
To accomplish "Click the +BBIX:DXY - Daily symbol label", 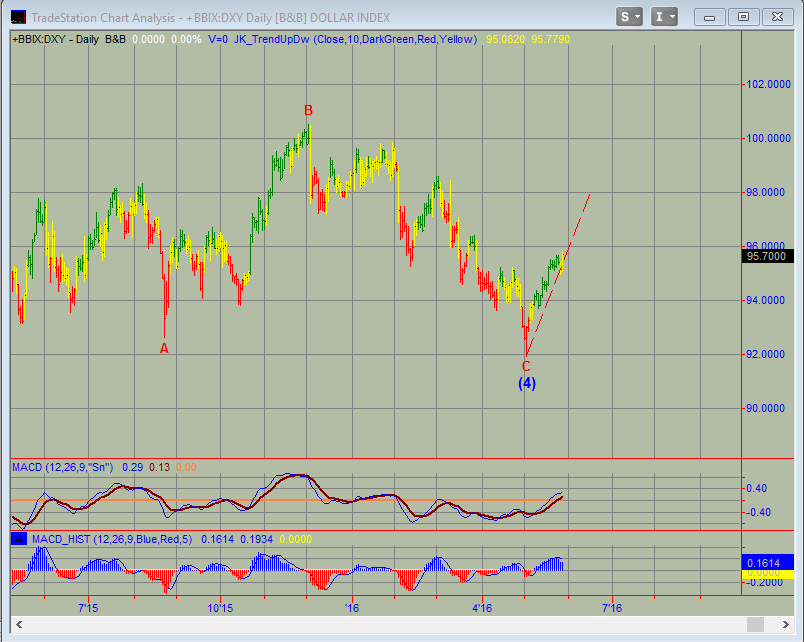I will 55,39.
